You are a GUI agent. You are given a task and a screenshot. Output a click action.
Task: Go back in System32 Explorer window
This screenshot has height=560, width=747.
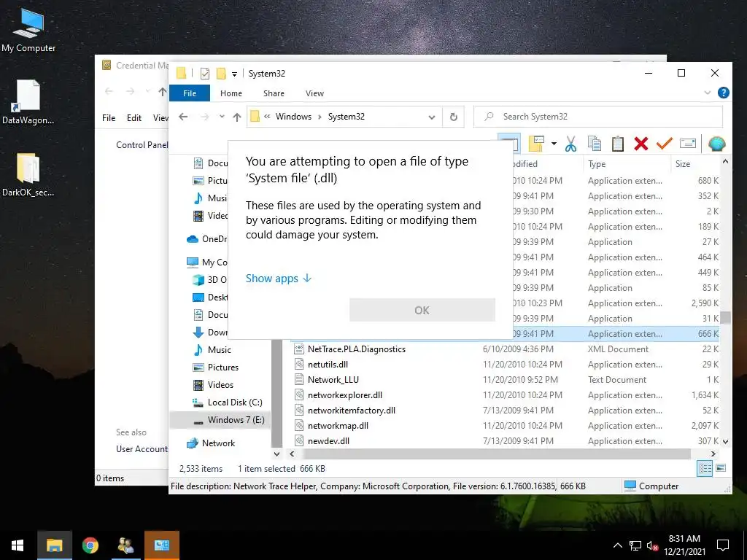183,117
